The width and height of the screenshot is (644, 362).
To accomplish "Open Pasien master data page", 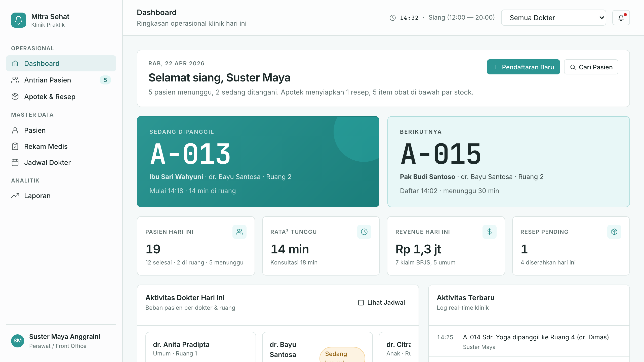I will pos(61,130).
